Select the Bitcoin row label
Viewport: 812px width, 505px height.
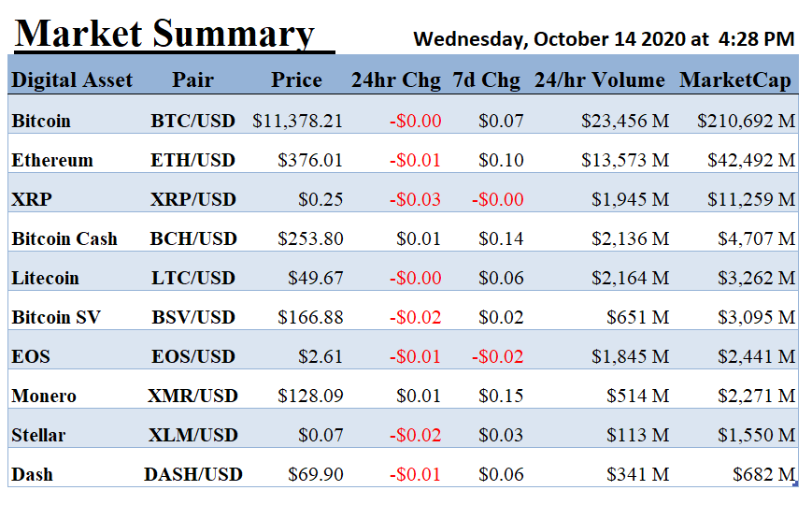41,121
